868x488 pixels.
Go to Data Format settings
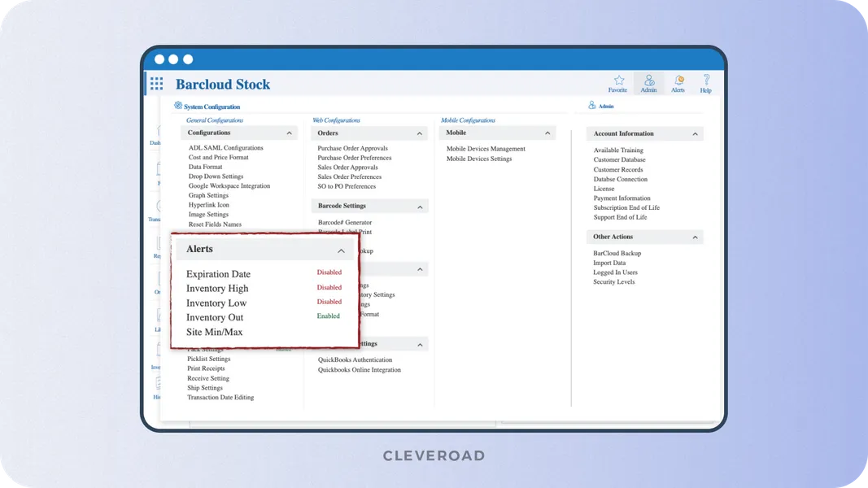click(x=205, y=167)
